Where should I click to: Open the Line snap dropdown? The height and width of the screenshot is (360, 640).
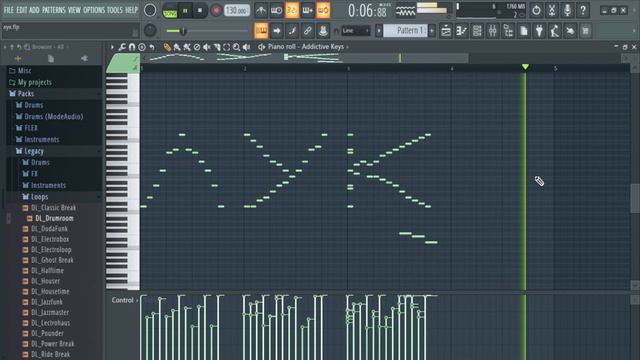click(355, 31)
